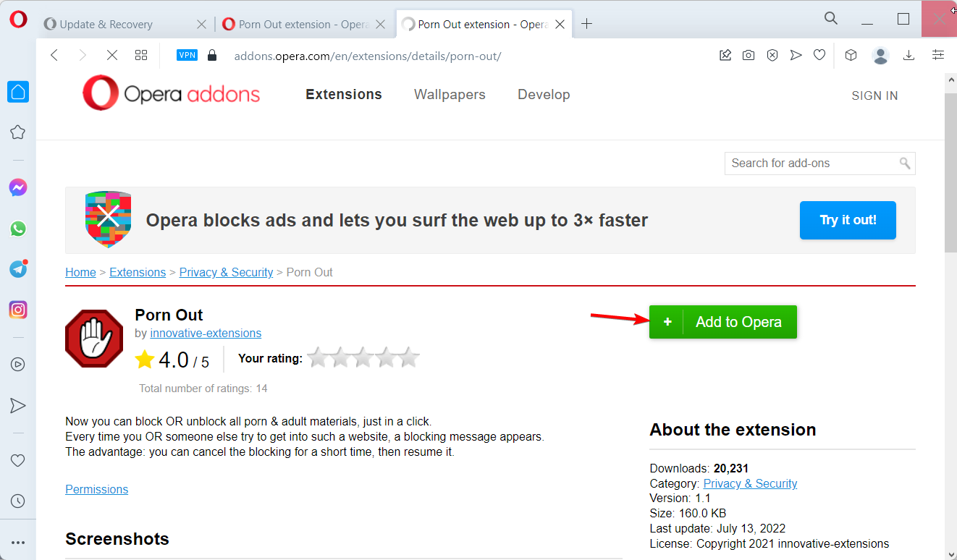Open a new tab

click(587, 24)
